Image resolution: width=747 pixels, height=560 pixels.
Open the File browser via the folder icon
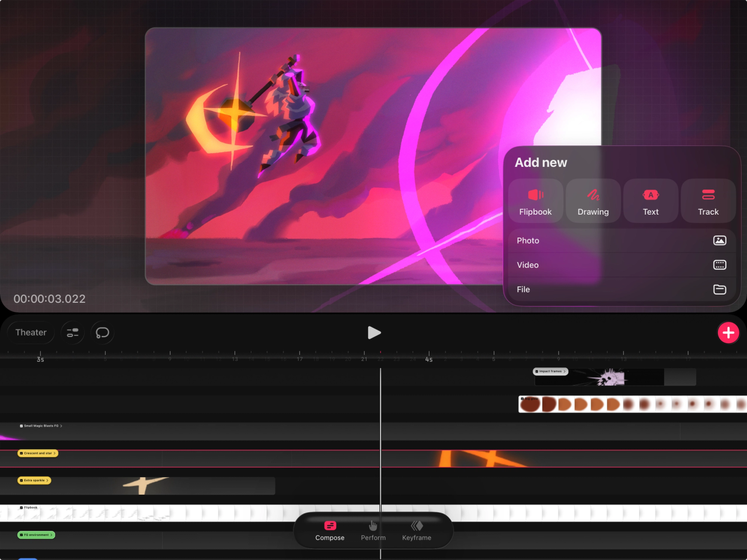720,289
